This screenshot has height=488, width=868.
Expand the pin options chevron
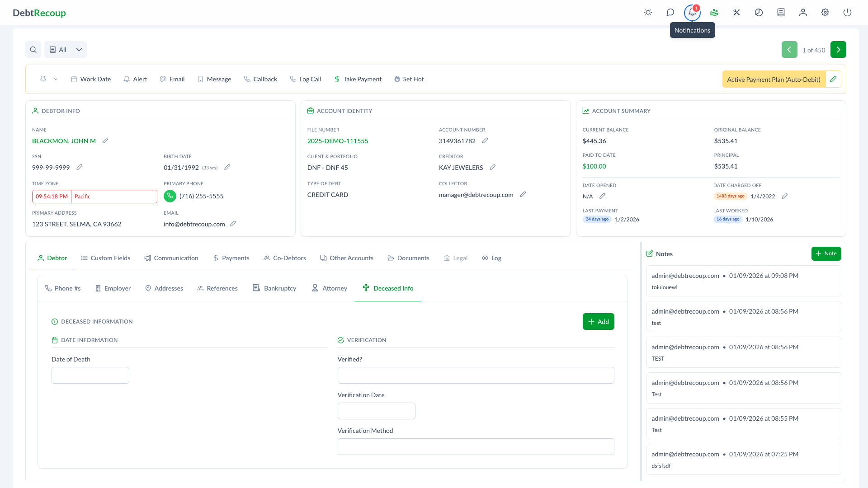[56, 79]
